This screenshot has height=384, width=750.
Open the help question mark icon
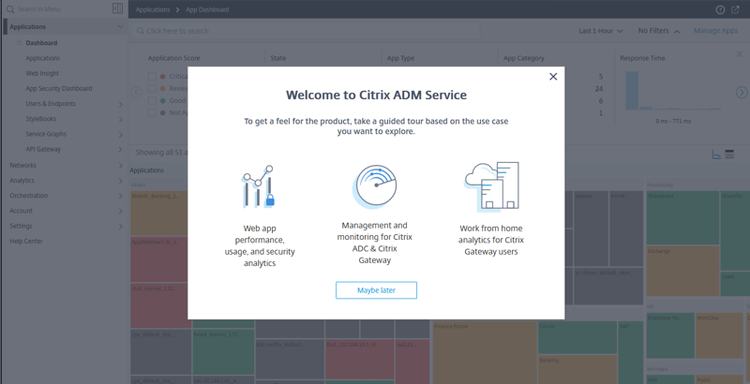(x=720, y=10)
